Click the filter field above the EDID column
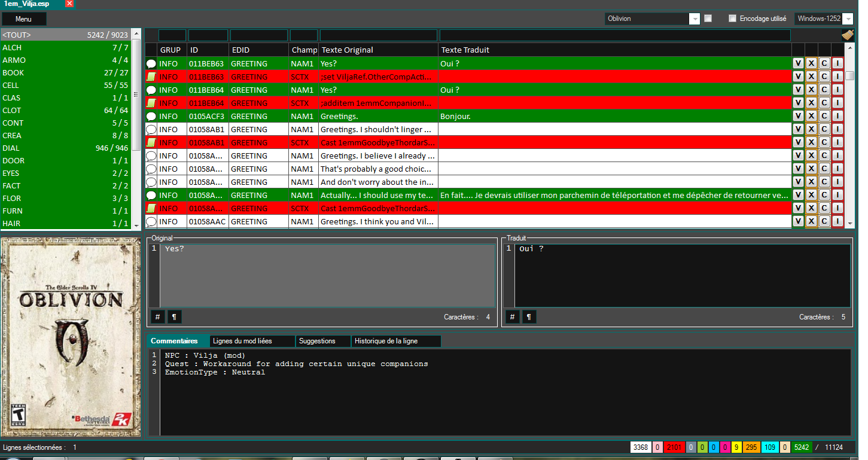The width and height of the screenshot is (868, 460). (259, 35)
